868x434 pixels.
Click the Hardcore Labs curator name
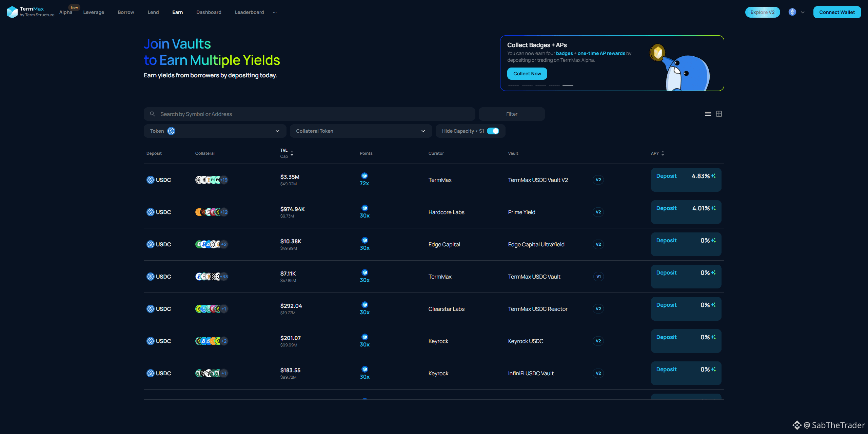point(446,212)
